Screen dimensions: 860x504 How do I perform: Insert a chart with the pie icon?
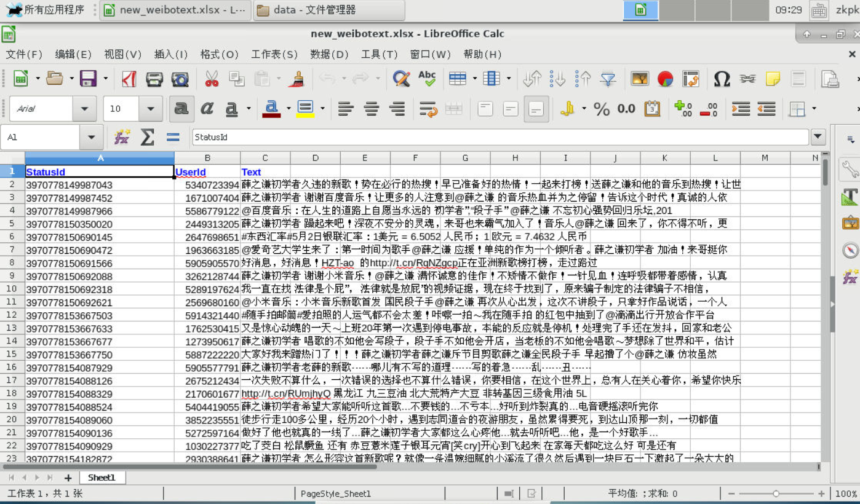[665, 79]
